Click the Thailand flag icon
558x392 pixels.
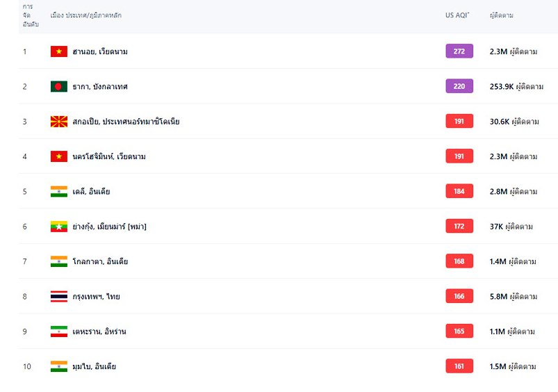pyautogui.click(x=59, y=297)
